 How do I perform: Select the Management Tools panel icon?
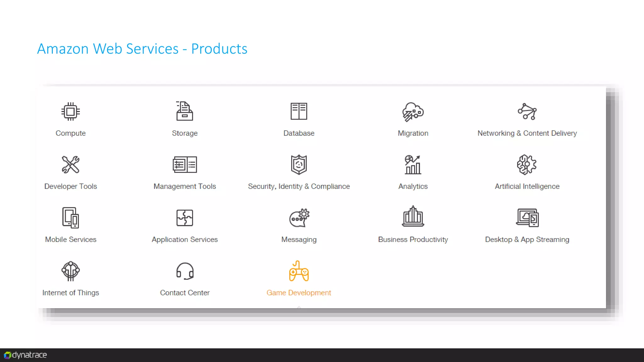coord(185,165)
